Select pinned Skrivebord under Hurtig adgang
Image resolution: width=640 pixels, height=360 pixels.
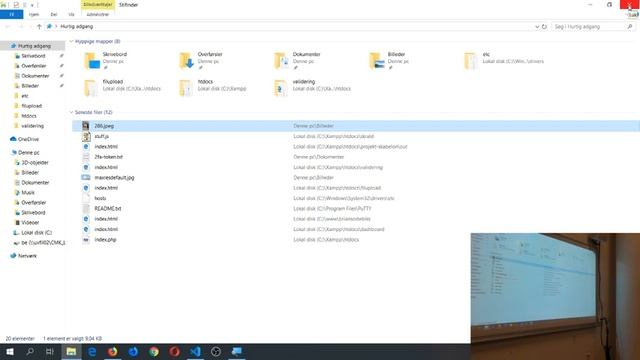(x=33, y=56)
